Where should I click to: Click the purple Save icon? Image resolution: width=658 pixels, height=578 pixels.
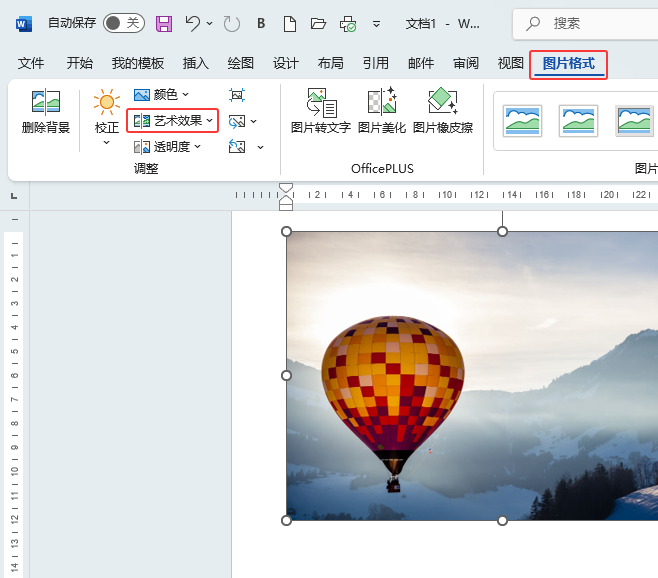(x=164, y=24)
